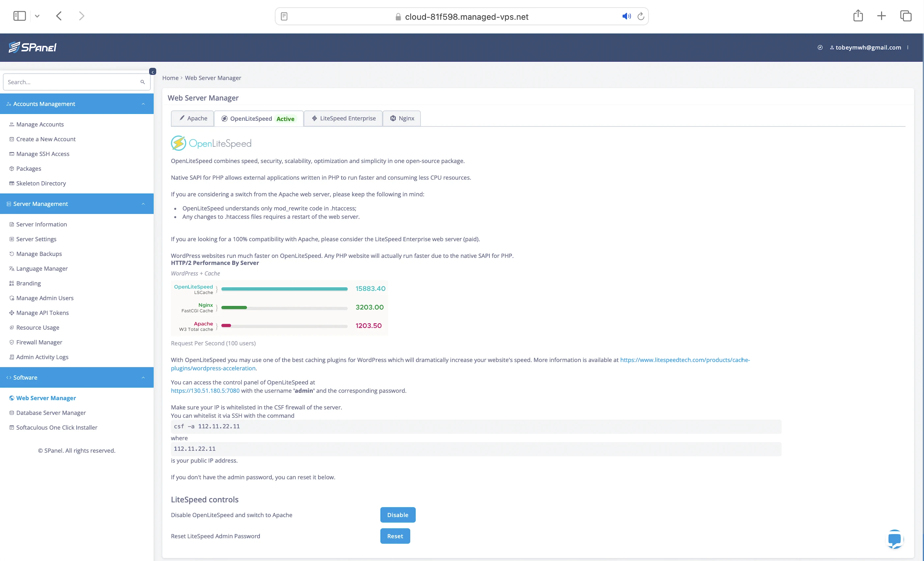The image size is (924, 561).
Task: Mute tab audio via speaker icon
Action: pos(626,16)
